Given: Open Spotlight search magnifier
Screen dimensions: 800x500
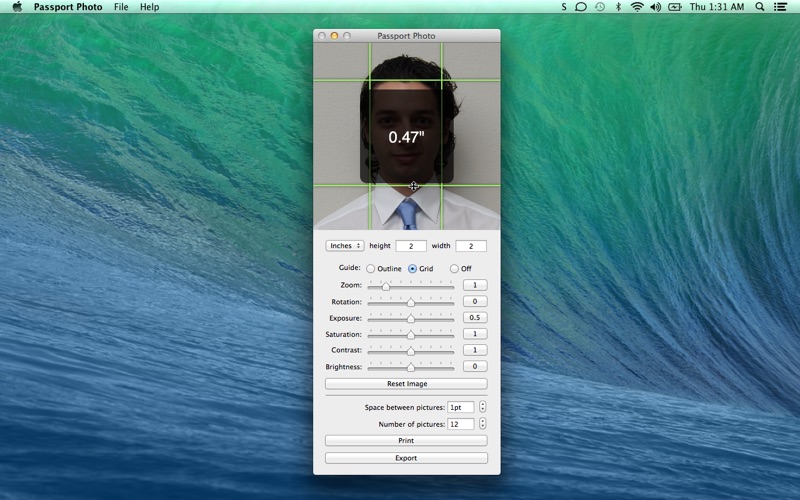Looking at the screenshot, I should [760, 7].
